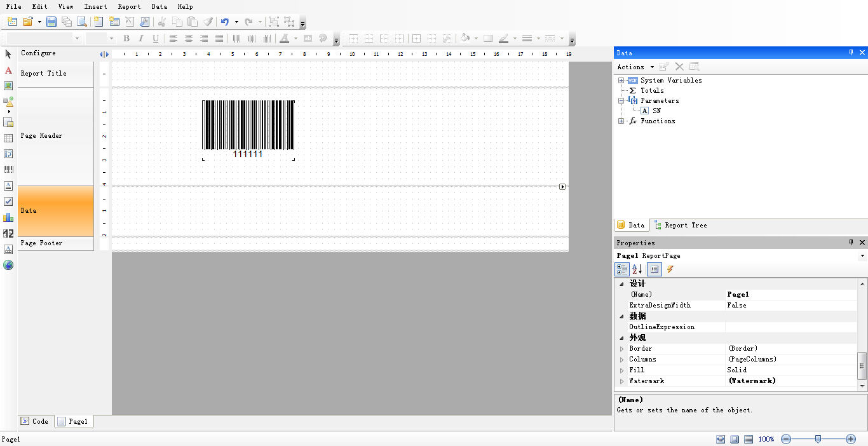Open the Undo history dropdown arrow

(x=236, y=22)
